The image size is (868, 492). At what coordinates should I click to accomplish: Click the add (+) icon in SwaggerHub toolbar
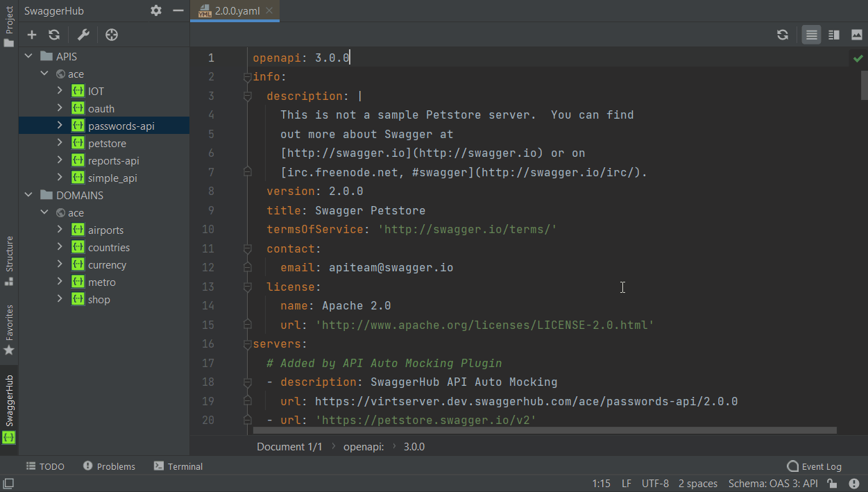(x=31, y=34)
